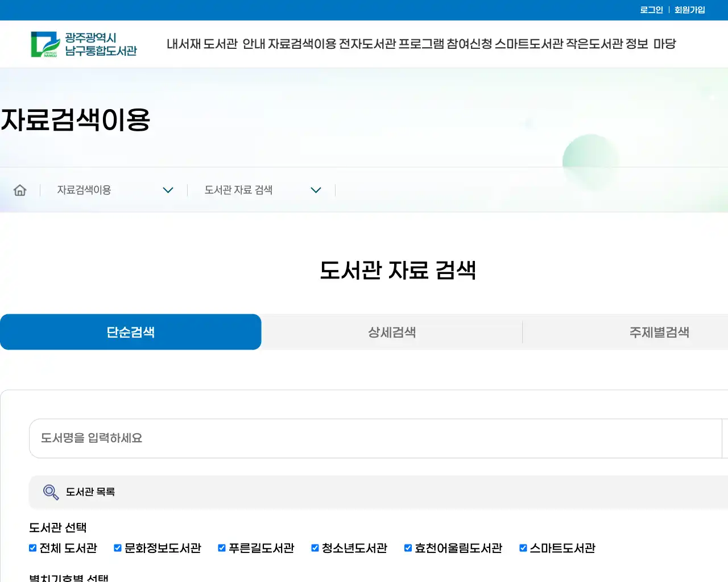
Task: Uncheck the 푸른길도서관 option
Action: 221,548
